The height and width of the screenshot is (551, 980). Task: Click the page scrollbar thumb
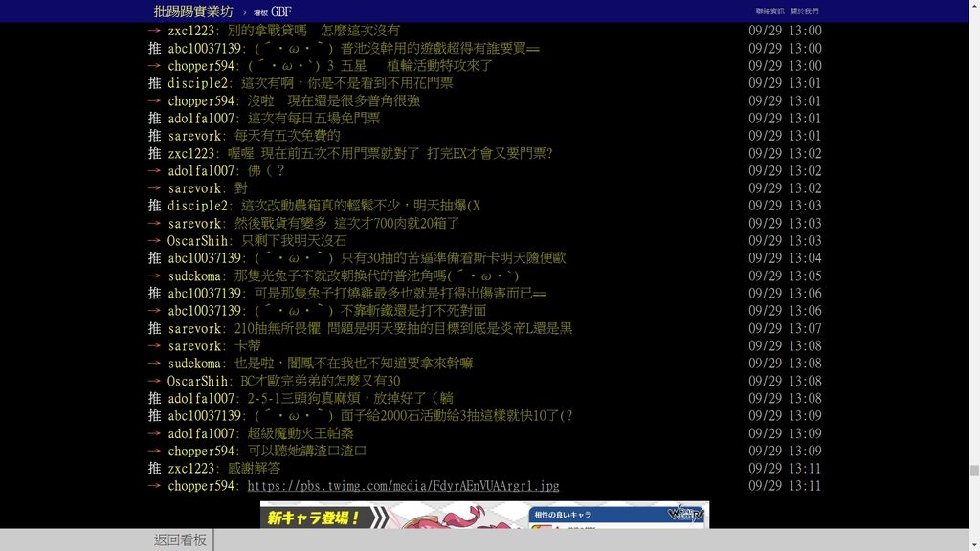point(974,471)
